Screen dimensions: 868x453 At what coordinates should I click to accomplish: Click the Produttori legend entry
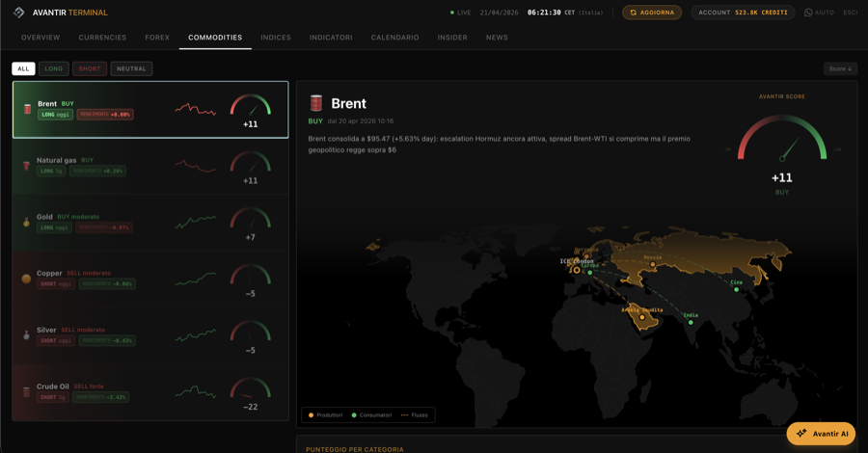tap(326, 414)
